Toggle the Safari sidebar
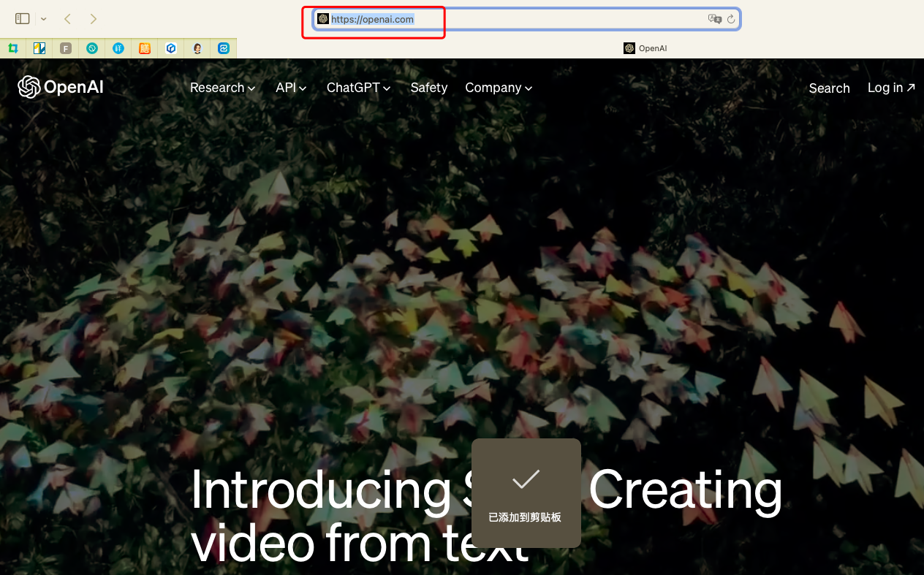Viewport: 924px width, 575px height. pos(22,19)
